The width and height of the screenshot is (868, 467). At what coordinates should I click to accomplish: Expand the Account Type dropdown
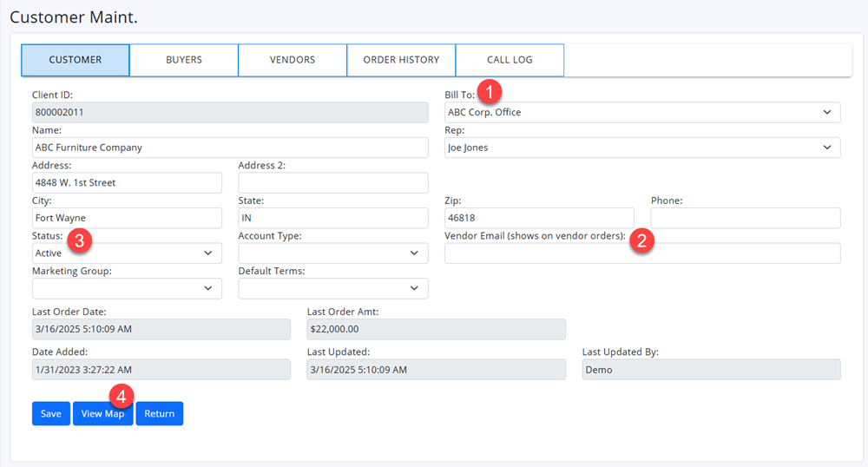(x=332, y=253)
